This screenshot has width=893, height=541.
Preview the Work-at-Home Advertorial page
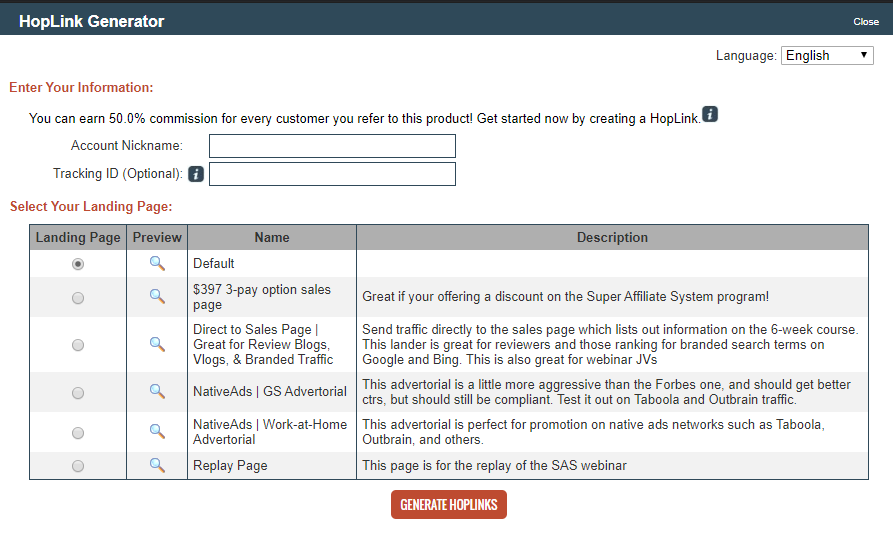tap(157, 431)
